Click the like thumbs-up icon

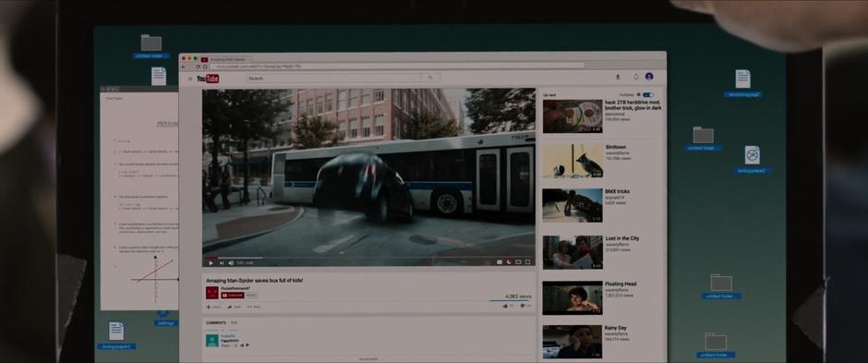(x=505, y=306)
